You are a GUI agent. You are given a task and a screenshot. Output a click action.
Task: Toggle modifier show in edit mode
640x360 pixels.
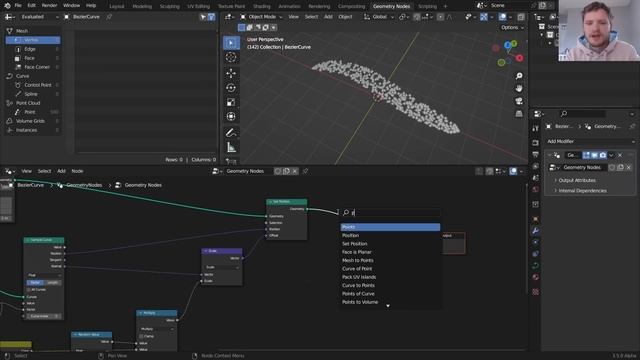coord(586,155)
